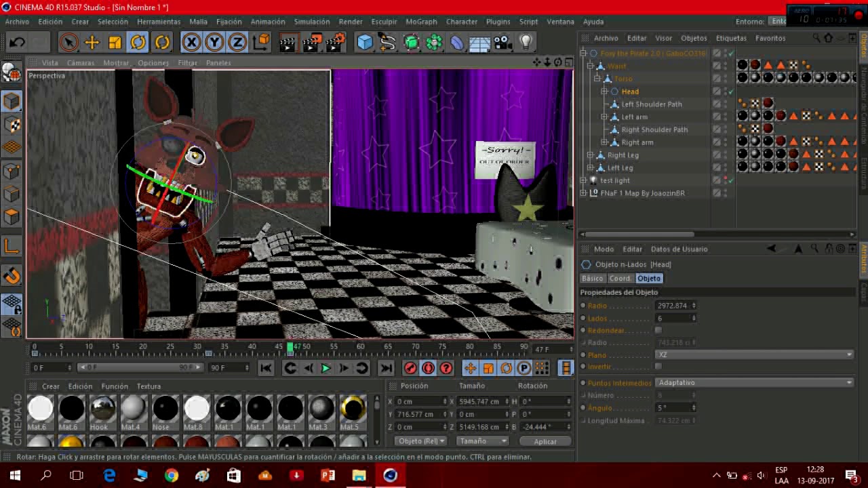The height and width of the screenshot is (488, 868).
Task: Enable the snapping magnet icon
Action: point(12,275)
